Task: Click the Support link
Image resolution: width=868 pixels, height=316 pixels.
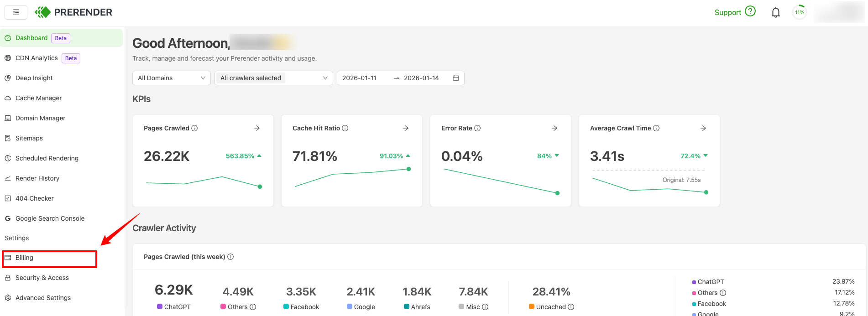Action: [x=727, y=13]
